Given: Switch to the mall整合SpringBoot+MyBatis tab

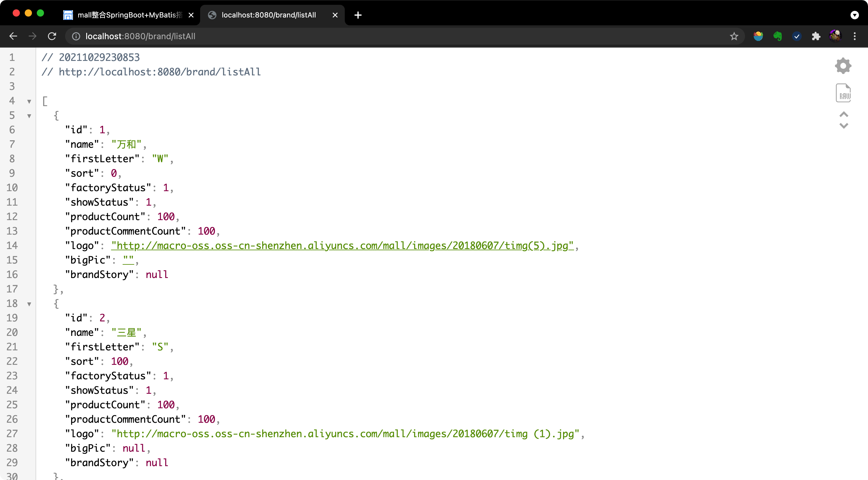Looking at the screenshot, I should pos(128,15).
